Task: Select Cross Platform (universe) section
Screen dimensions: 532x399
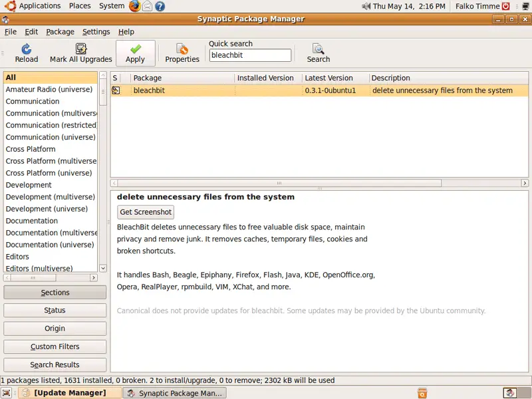Action: [51, 173]
